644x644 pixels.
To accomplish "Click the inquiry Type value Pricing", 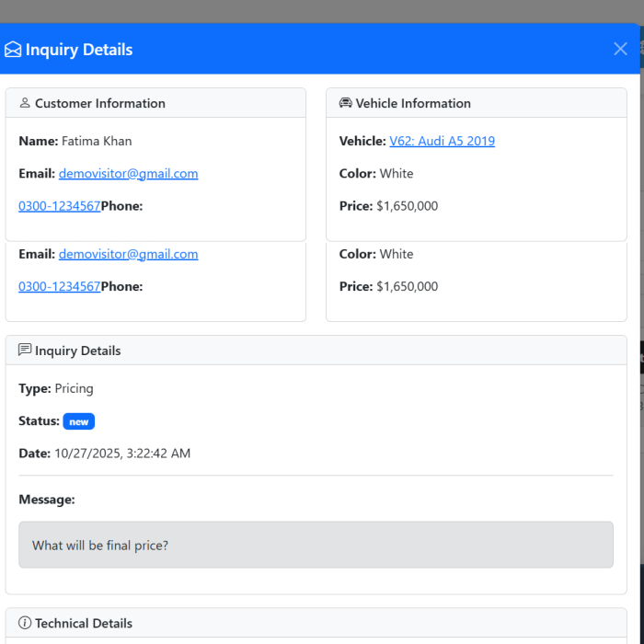I will (74, 388).
